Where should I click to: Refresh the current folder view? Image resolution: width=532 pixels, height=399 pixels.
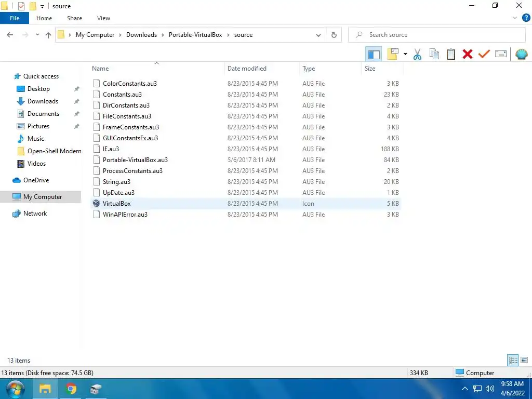[x=334, y=35]
